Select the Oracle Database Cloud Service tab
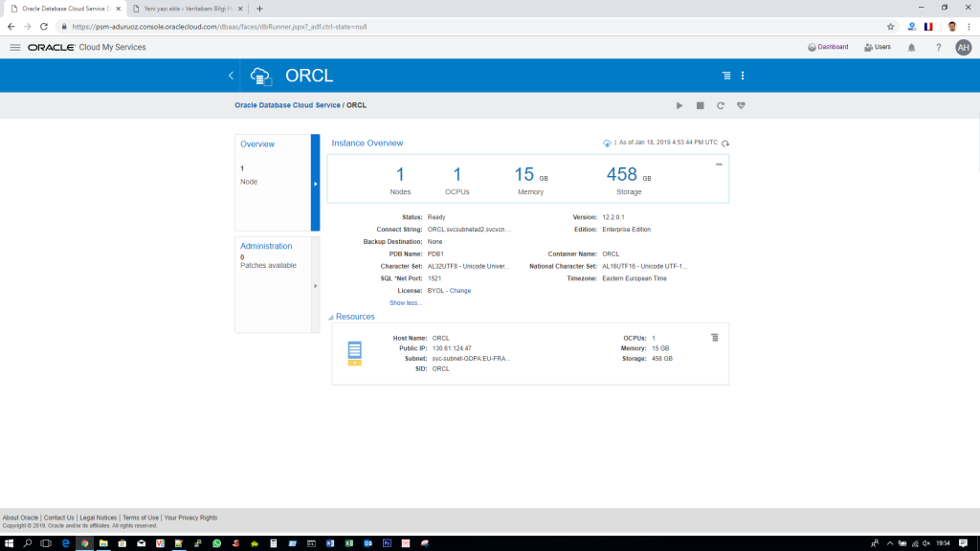980x551 pixels. (64, 9)
